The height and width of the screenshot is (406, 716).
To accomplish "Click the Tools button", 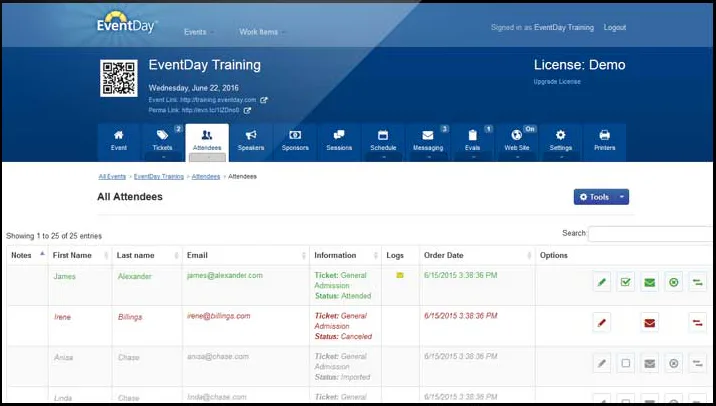I will pos(594,197).
